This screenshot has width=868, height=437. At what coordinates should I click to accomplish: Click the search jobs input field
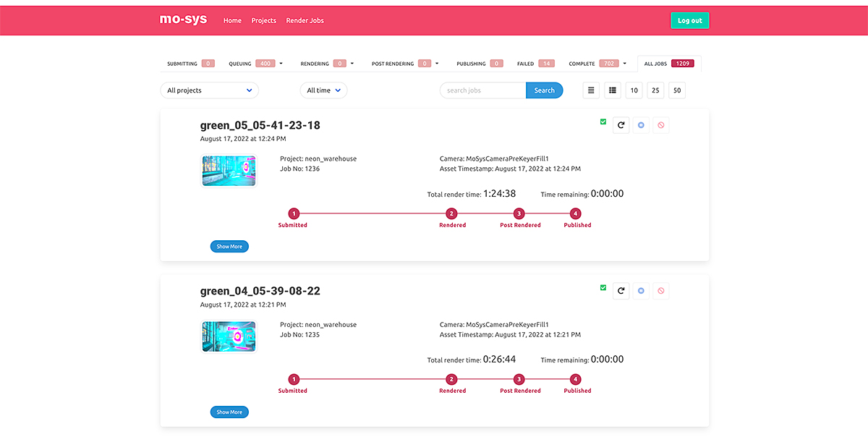click(482, 90)
